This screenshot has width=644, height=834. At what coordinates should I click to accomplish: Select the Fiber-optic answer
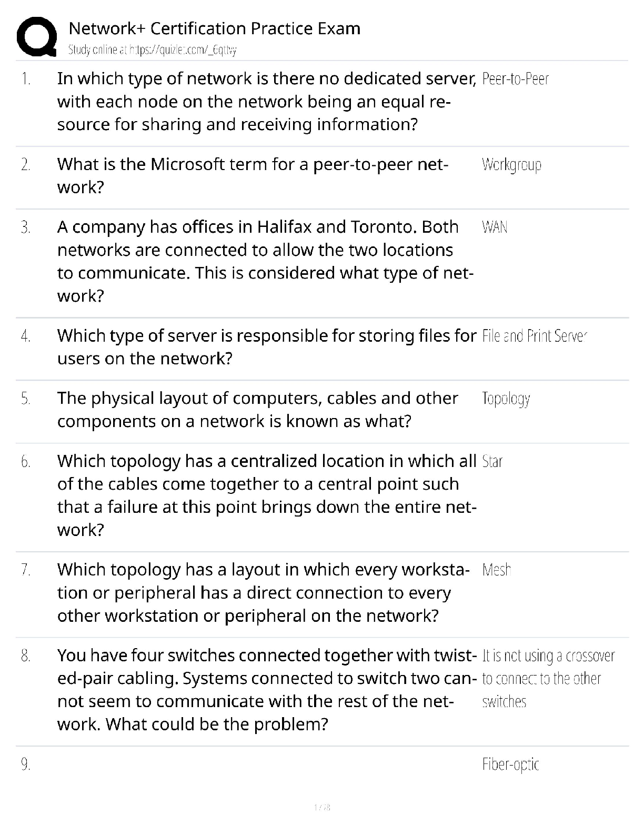pos(510,764)
